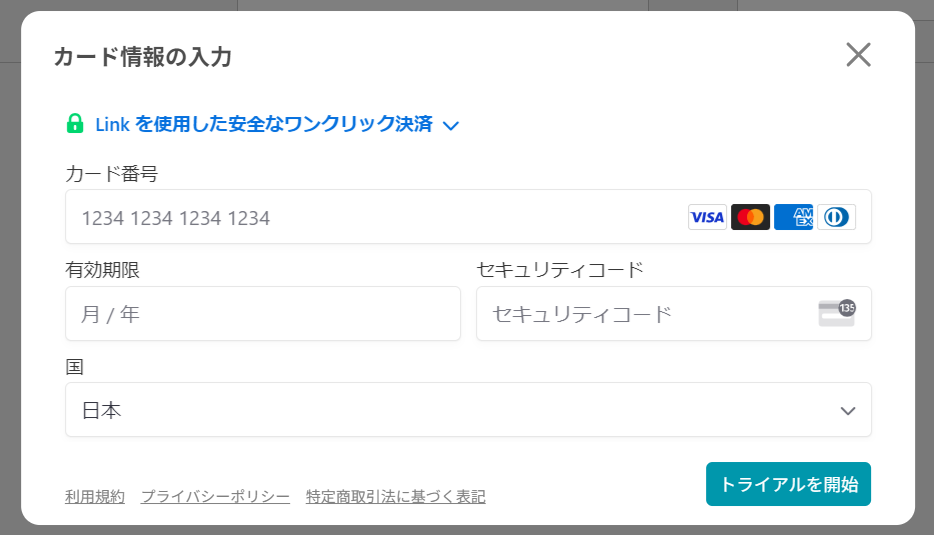Open the プライバシーポリシー link

215,496
